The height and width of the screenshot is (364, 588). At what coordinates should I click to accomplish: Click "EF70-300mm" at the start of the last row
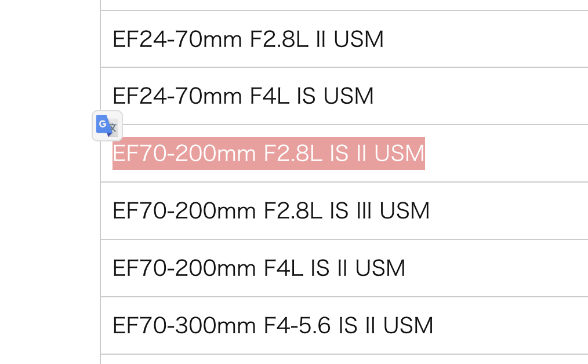coord(184,325)
